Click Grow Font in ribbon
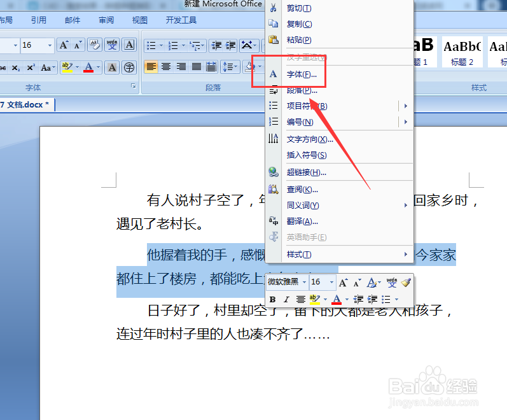Screen dimensions: 507x420 [x=64, y=45]
